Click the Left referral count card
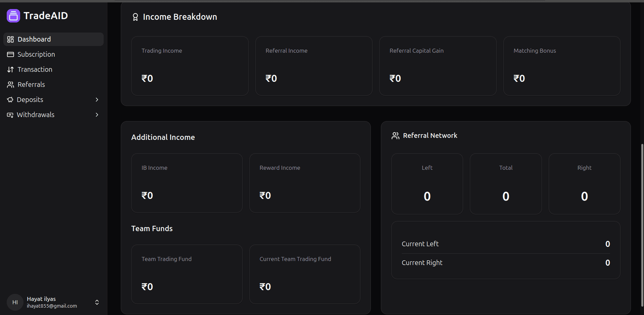Image resolution: width=644 pixels, height=315 pixels. click(427, 184)
